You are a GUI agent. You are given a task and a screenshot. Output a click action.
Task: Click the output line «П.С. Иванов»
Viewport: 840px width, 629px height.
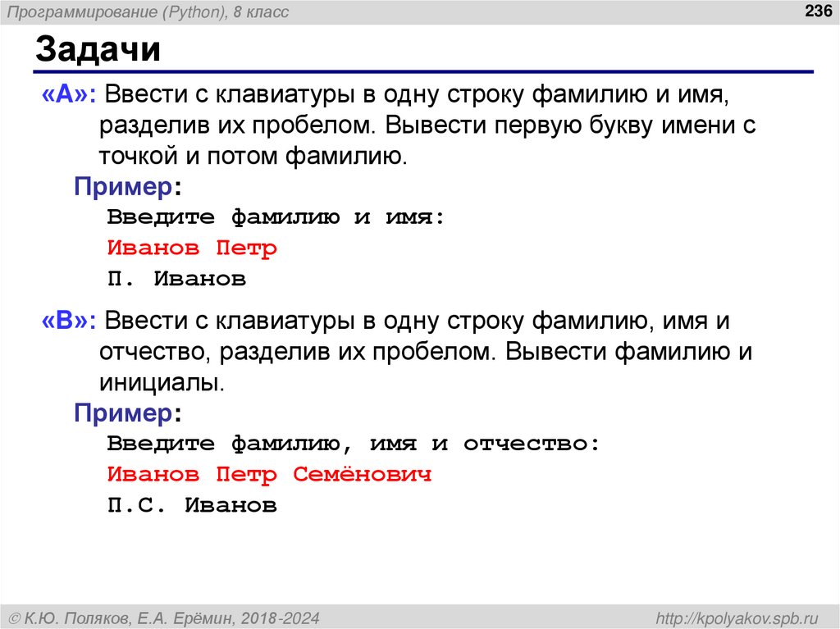tap(189, 505)
